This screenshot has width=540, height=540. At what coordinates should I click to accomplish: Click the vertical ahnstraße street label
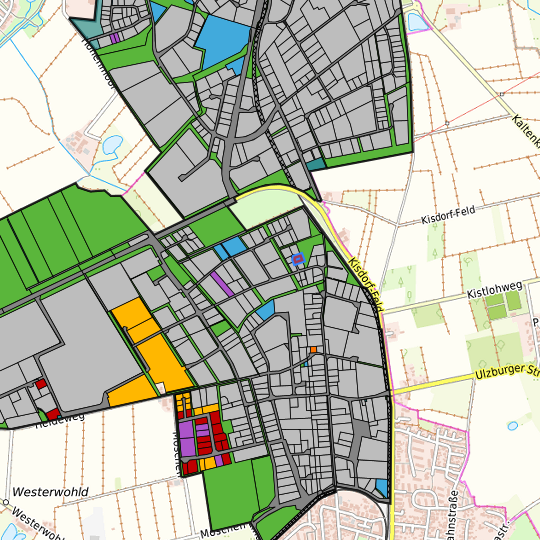click(x=454, y=514)
